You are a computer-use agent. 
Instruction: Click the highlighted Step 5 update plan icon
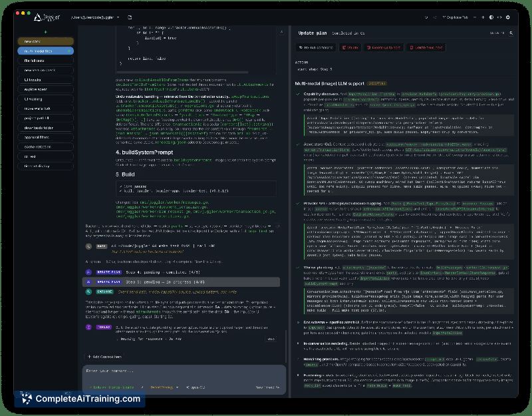click(88, 282)
